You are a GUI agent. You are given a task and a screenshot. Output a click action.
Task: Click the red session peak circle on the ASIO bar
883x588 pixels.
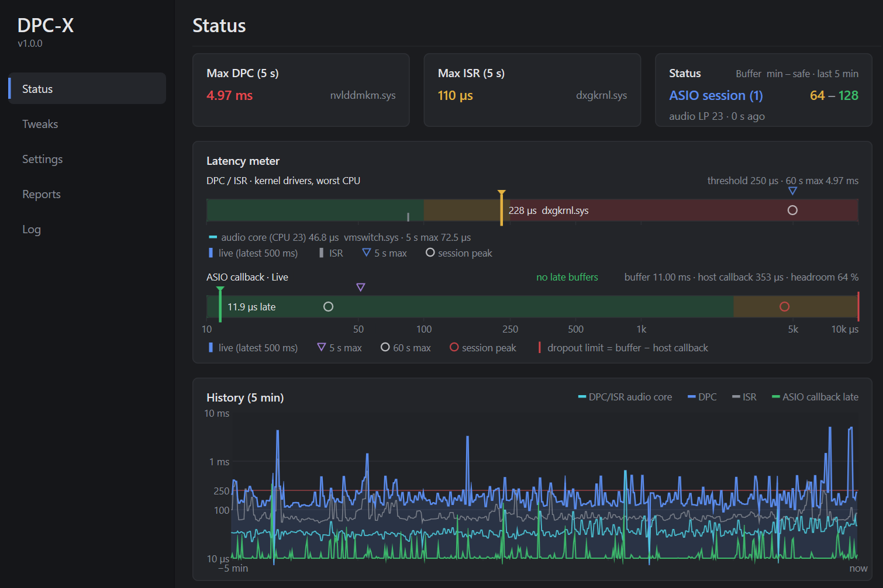click(x=785, y=306)
